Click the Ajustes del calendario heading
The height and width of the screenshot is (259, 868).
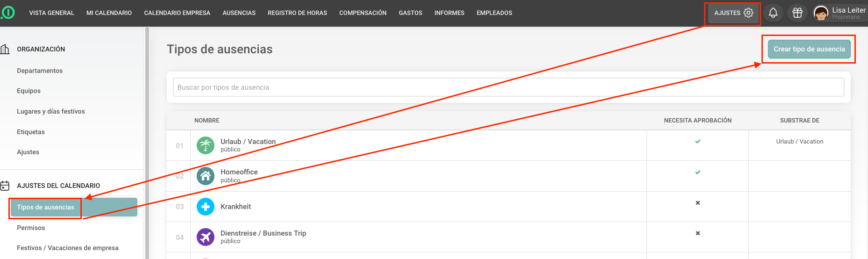click(x=58, y=186)
